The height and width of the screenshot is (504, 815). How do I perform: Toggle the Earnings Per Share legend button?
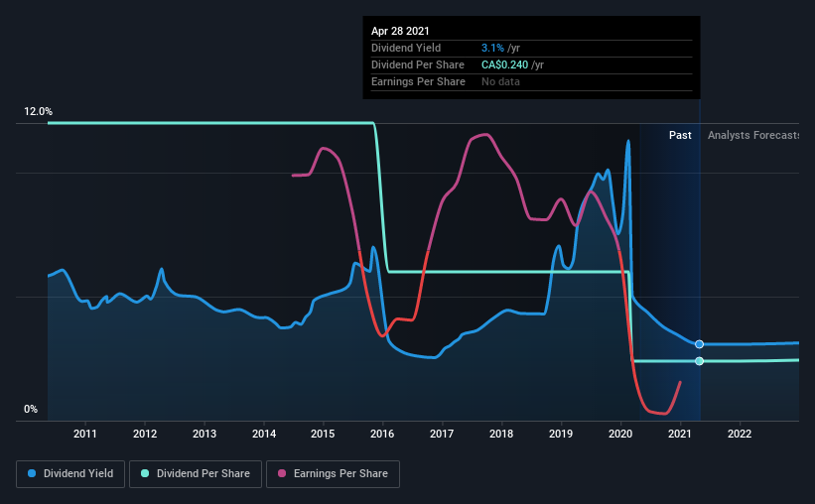[x=333, y=474]
